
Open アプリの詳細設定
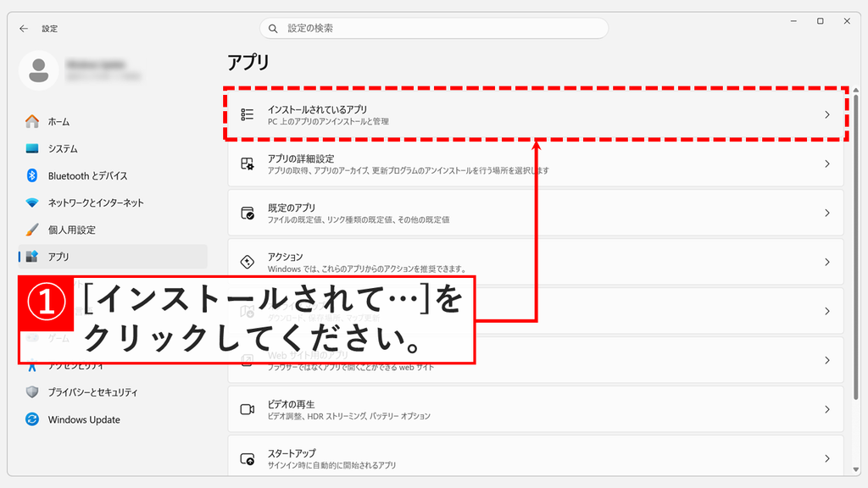(536, 164)
